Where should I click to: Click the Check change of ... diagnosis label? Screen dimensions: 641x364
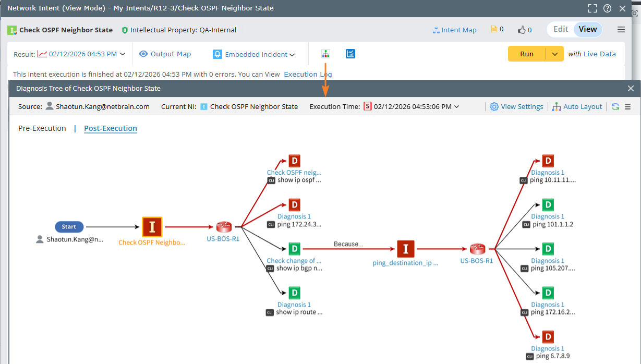(x=294, y=261)
